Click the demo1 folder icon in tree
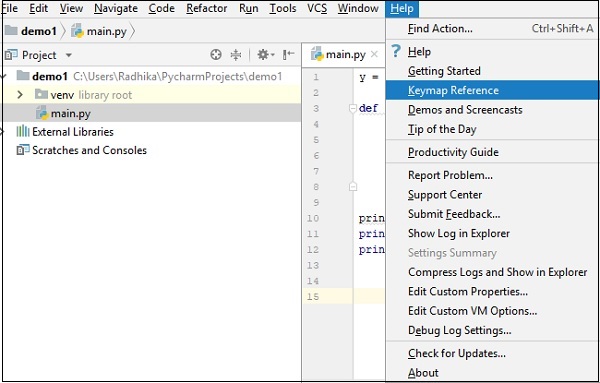This screenshot has width=600, height=383. click(x=23, y=76)
